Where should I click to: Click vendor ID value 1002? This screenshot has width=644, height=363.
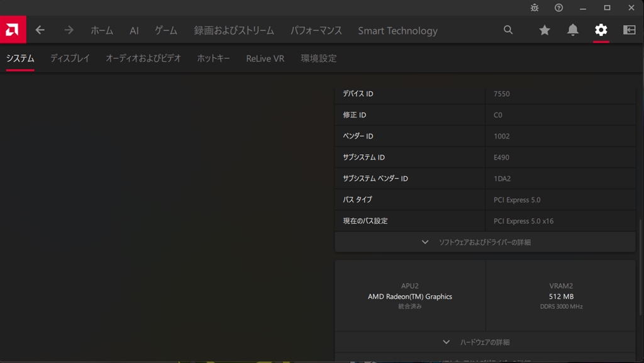pos(501,136)
